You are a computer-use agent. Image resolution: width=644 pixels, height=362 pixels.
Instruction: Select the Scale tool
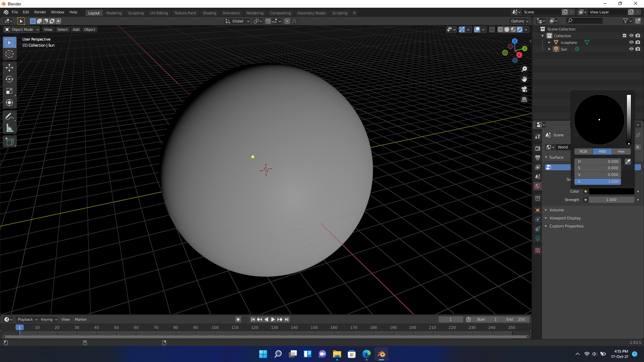[x=9, y=91]
